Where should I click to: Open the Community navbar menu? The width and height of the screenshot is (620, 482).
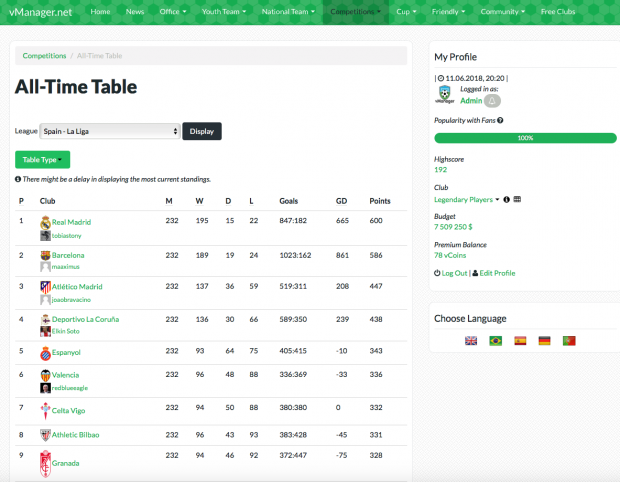point(503,12)
